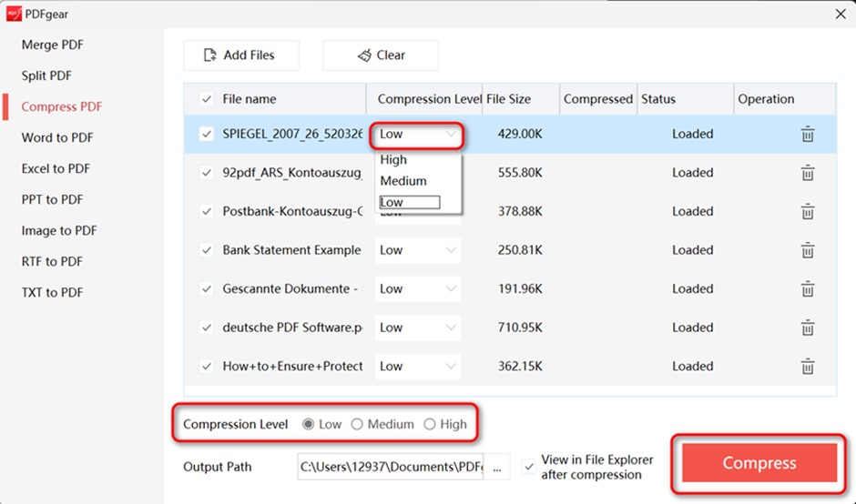Toggle Postbank-Kontoauszug file checkbox
856x504 pixels.
pyautogui.click(x=207, y=211)
